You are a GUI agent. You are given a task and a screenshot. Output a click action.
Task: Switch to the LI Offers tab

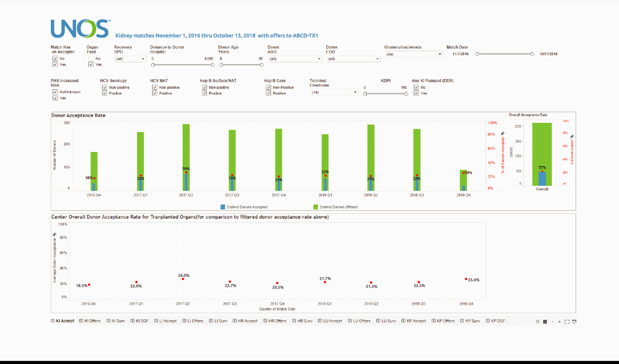point(192,321)
